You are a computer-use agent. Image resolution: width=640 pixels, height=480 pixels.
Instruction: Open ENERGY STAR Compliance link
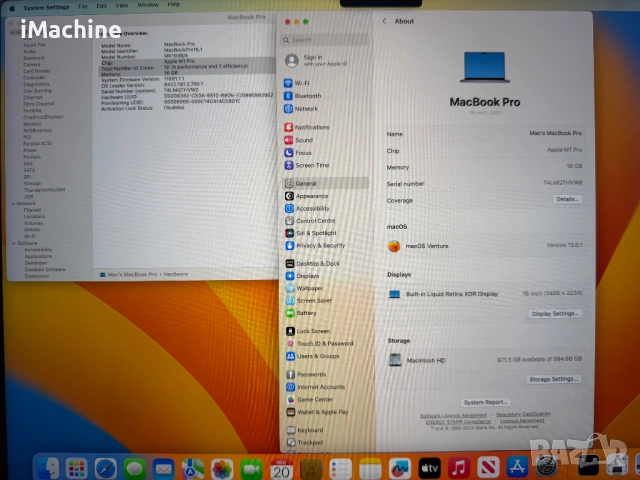click(x=458, y=422)
